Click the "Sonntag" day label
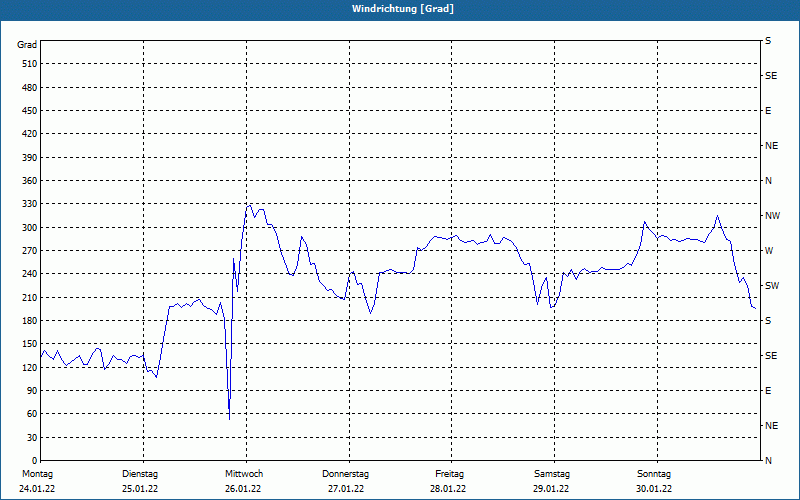Image resolution: width=800 pixels, height=500 pixels. pyautogui.click(x=654, y=474)
